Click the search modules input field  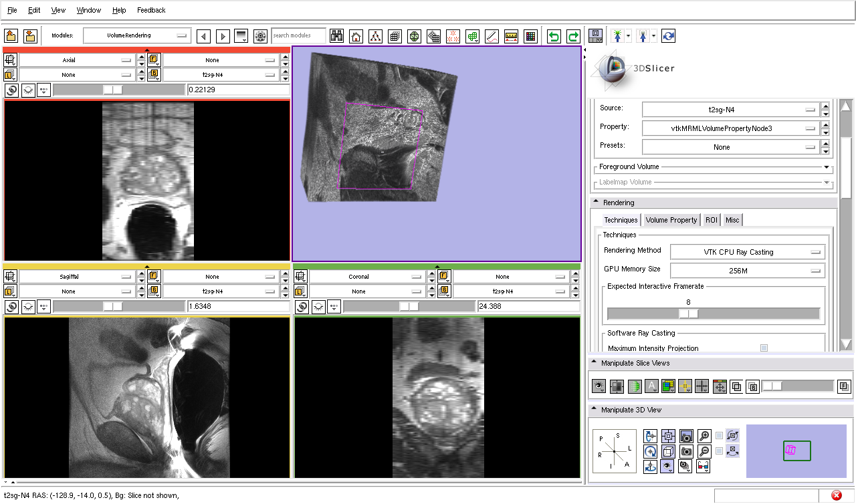[x=299, y=35]
